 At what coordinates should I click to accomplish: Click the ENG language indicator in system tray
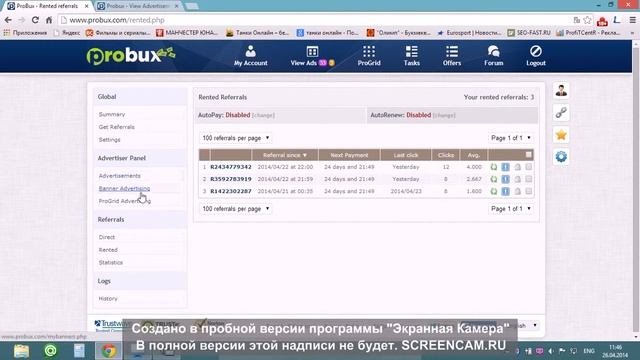(588, 351)
